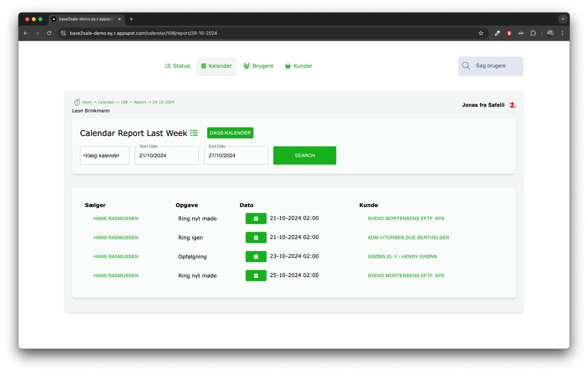Open customer GRØNN EL V / HENRY GRØNN
This screenshot has width=588, height=373.
[x=402, y=256]
